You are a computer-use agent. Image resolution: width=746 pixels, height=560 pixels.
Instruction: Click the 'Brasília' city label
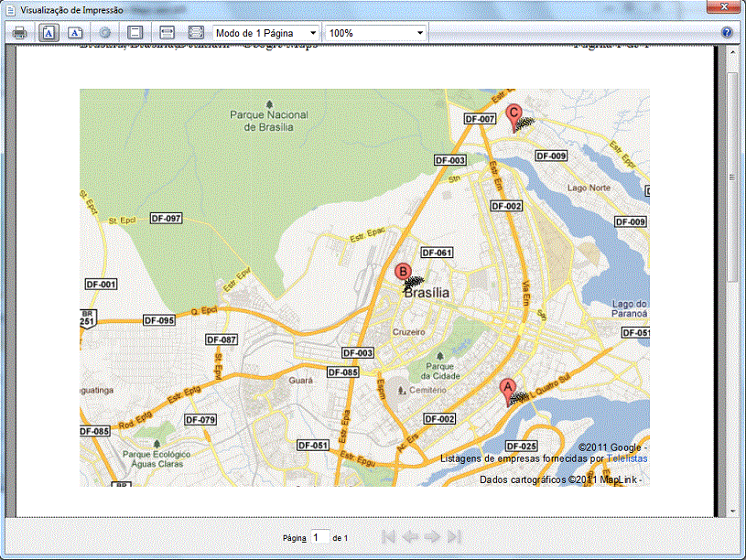coord(427,293)
